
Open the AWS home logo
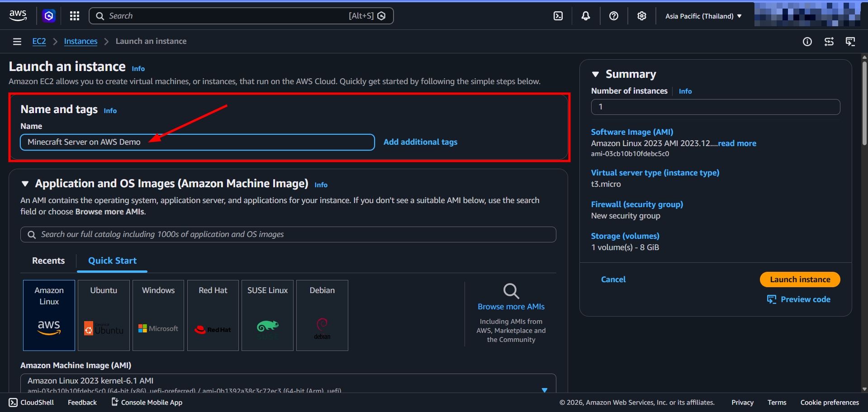click(x=18, y=15)
